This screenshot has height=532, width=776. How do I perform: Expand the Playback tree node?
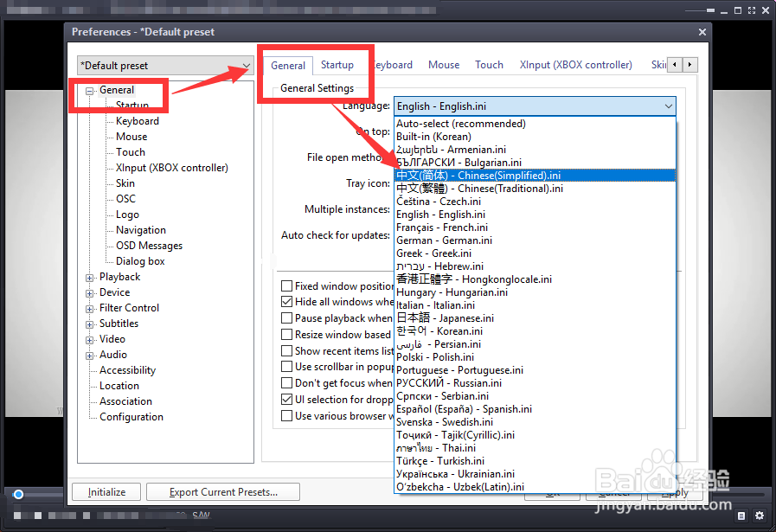coord(90,278)
